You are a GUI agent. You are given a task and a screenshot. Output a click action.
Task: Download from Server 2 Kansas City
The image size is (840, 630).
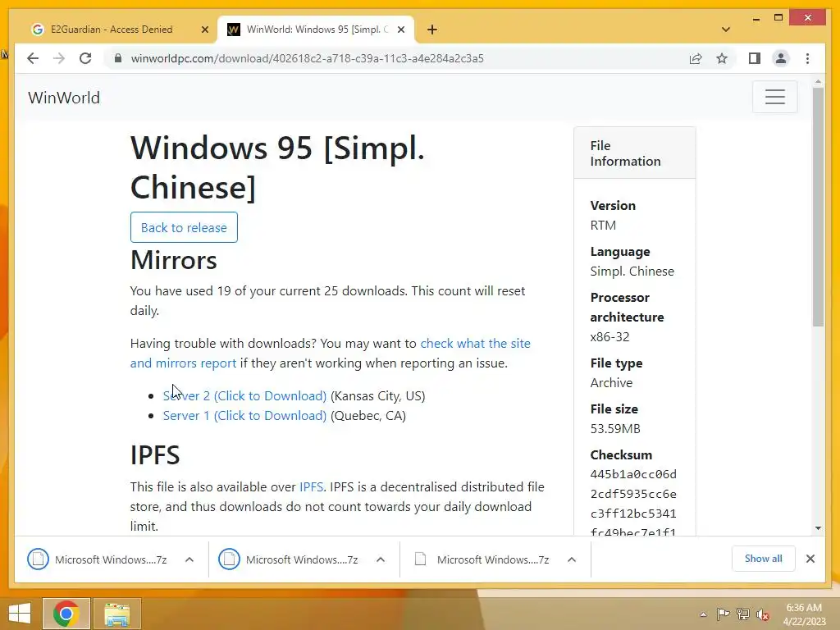tap(244, 396)
